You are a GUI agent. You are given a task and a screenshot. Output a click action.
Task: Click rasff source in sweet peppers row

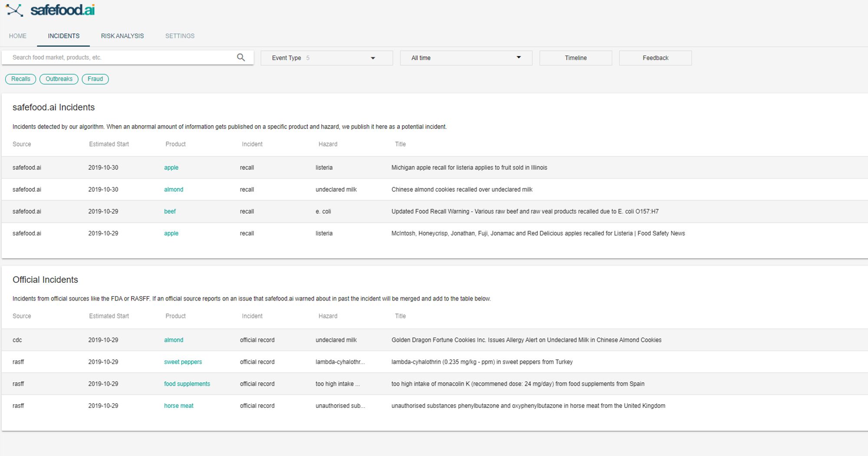[x=18, y=362]
